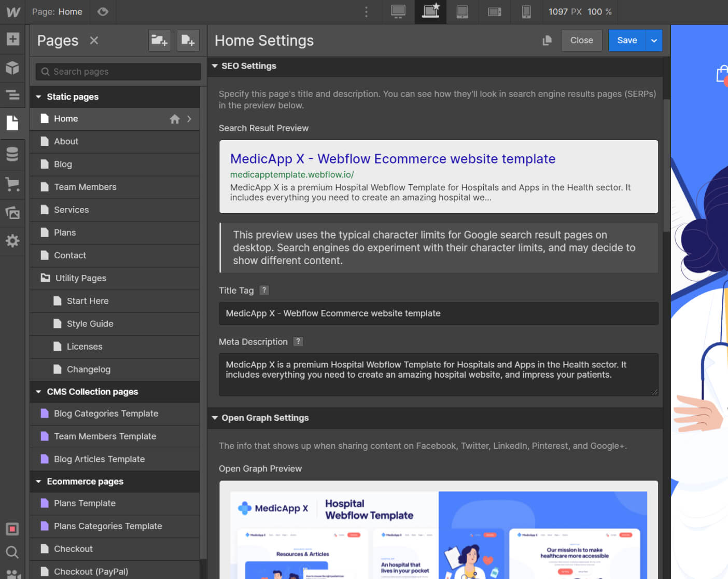This screenshot has height=579, width=728.
Task: Select the Licenses page
Action: [x=115, y=347]
